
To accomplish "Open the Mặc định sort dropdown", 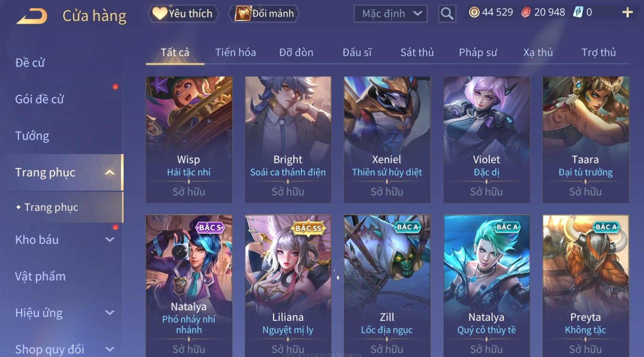I will pyautogui.click(x=391, y=14).
